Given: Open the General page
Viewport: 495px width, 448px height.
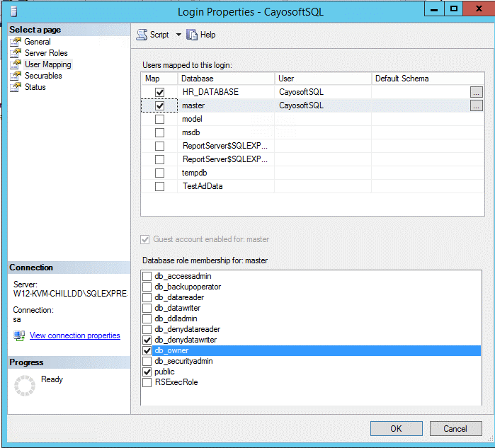Looking at the screenshot, I should (x=38, y=42).
